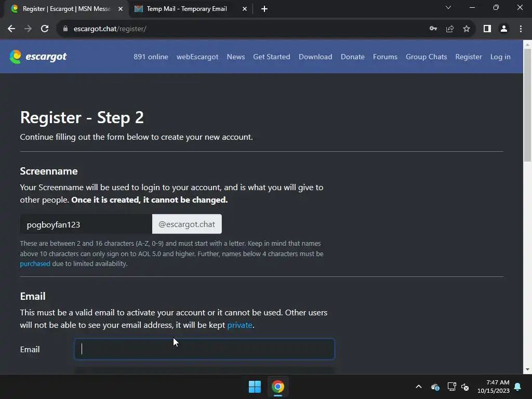532x399 pixels.
Task: Click Chrome in the taskbar
Action: (278, 387)
